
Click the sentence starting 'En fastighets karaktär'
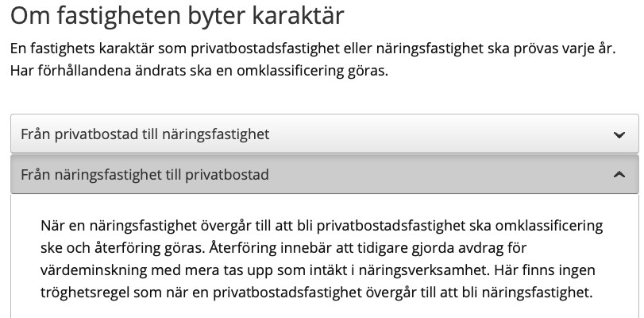[312, 48]
